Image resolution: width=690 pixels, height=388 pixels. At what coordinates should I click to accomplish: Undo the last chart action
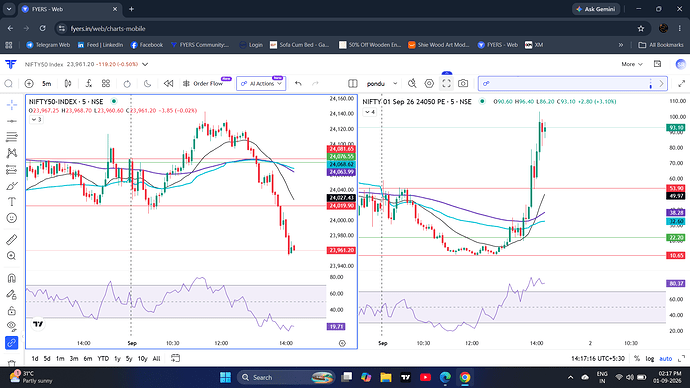click(x=298, y=84)
